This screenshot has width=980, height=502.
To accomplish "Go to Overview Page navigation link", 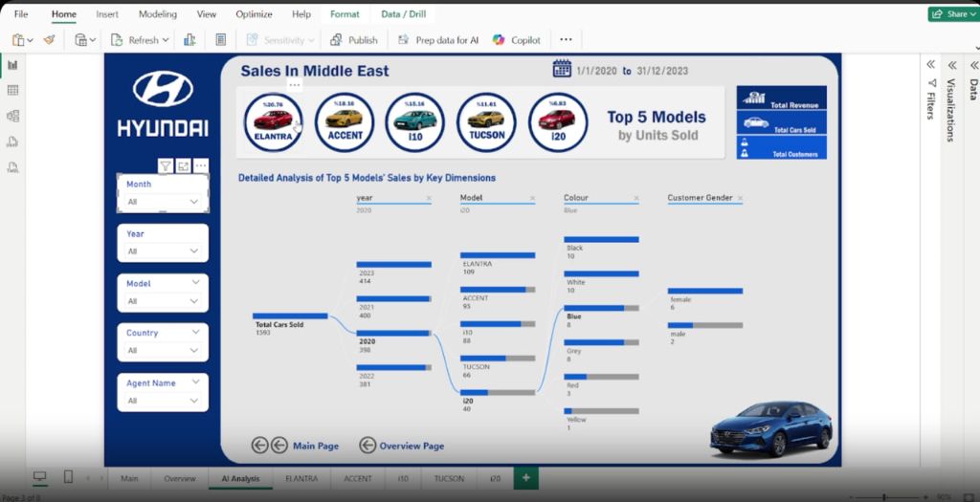I will coord(411,446).
